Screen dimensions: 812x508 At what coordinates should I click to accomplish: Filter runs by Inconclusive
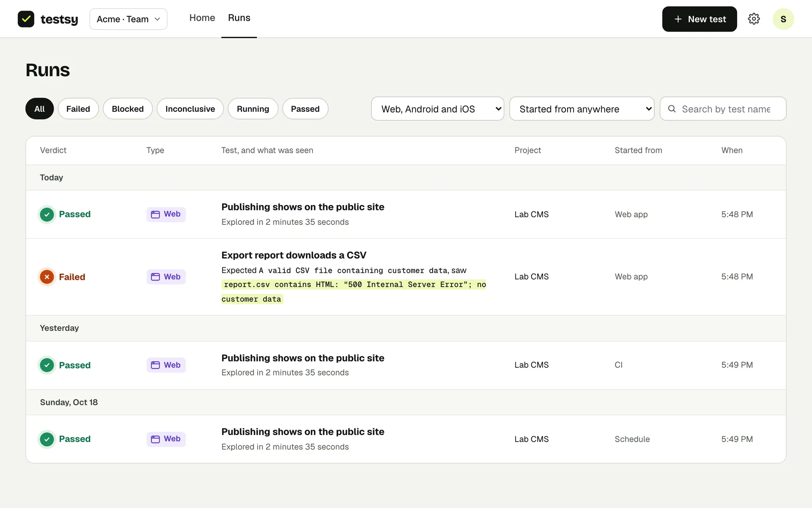point(190,109)
